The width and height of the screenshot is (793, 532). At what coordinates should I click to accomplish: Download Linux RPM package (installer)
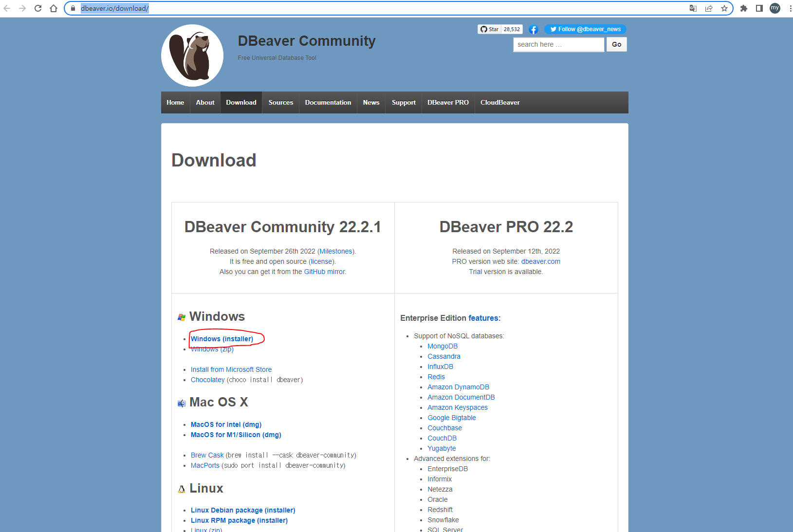coord(239,520)
